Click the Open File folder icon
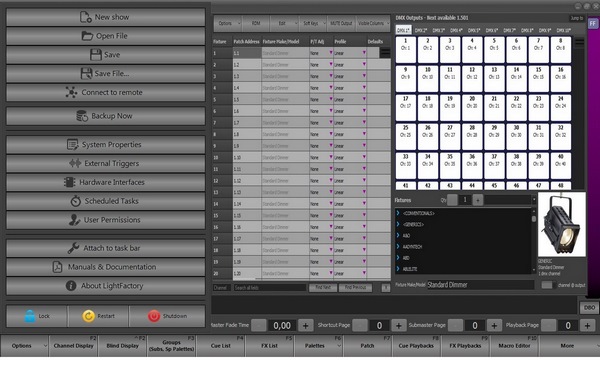600x377 pixels. pos(87,36)
